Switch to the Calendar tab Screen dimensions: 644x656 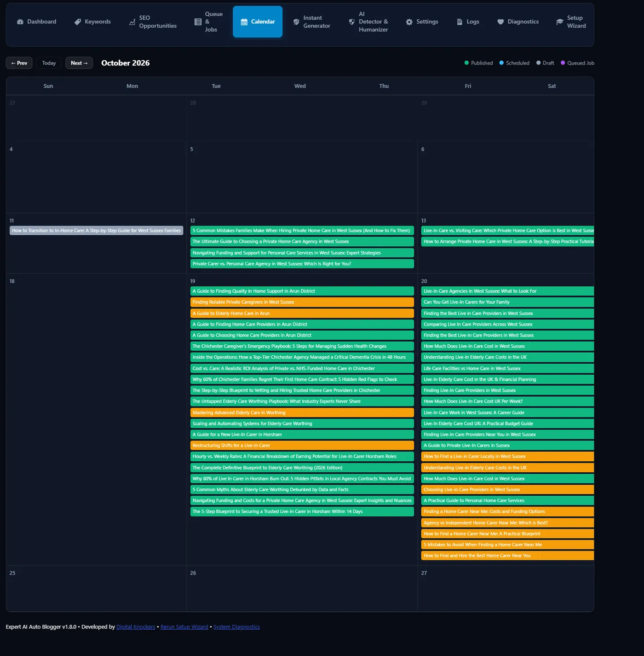click(x=258, y=22)
